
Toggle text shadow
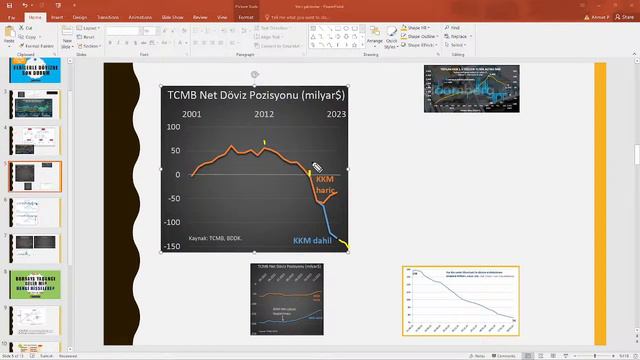click(136, 42)
